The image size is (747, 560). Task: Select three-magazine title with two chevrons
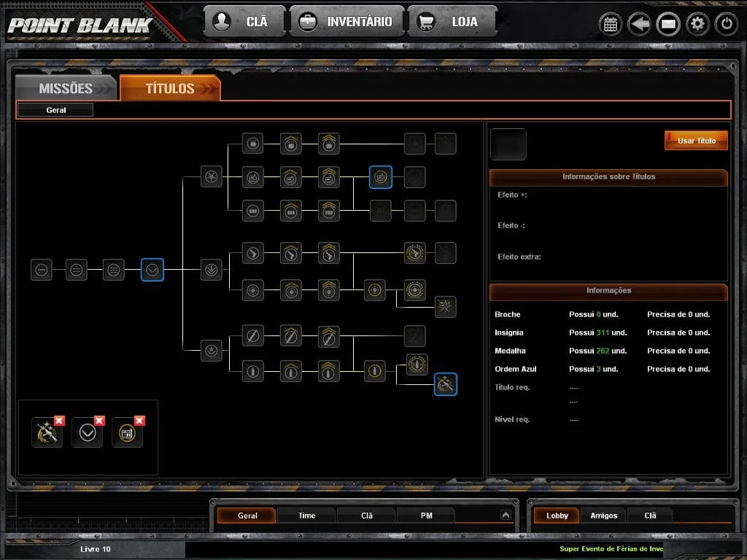pos(329,210)
